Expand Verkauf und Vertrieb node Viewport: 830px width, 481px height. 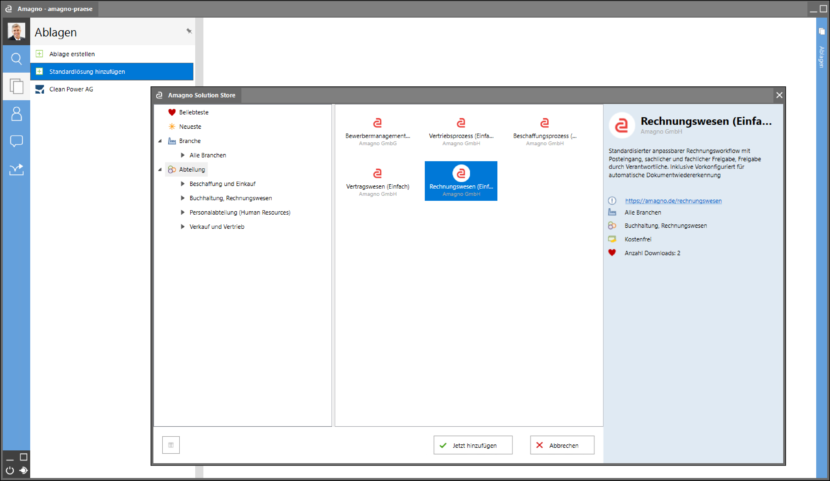tap(183, 226)
